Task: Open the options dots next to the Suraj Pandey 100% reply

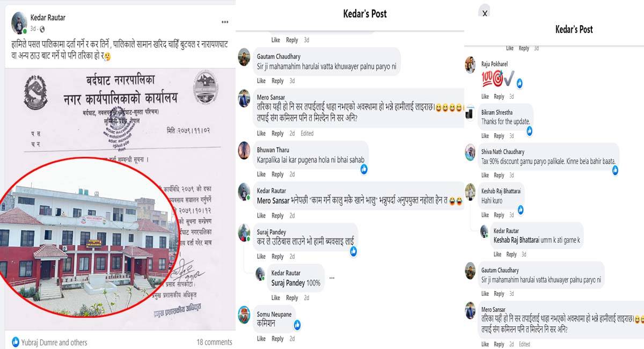Action: coord(332,278)
